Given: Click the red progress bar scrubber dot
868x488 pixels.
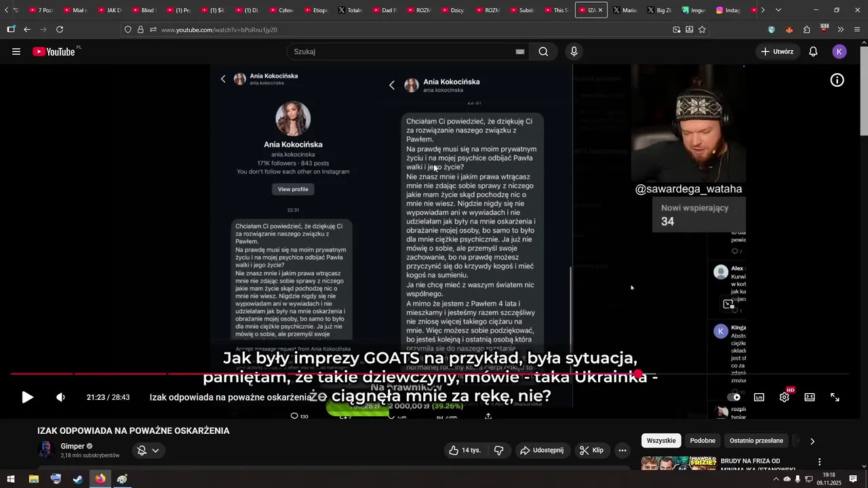Looking at the screenshot, I should 638,374.
